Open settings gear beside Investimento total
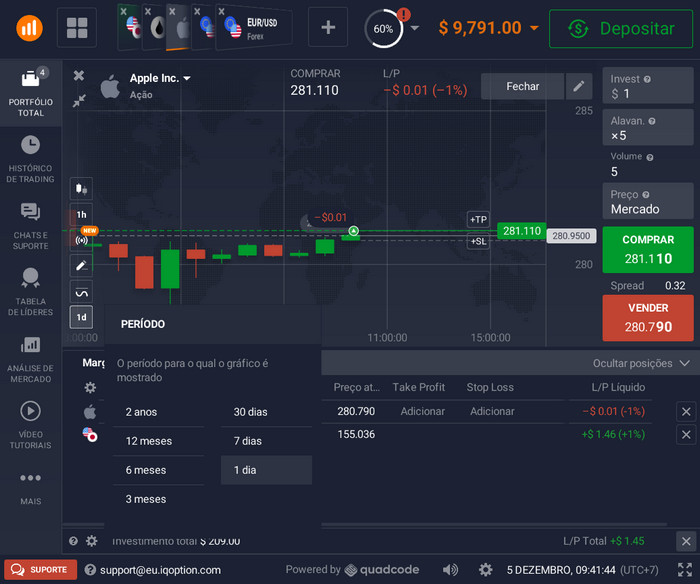This screenshot has height=584, width=700. [92, 541]
